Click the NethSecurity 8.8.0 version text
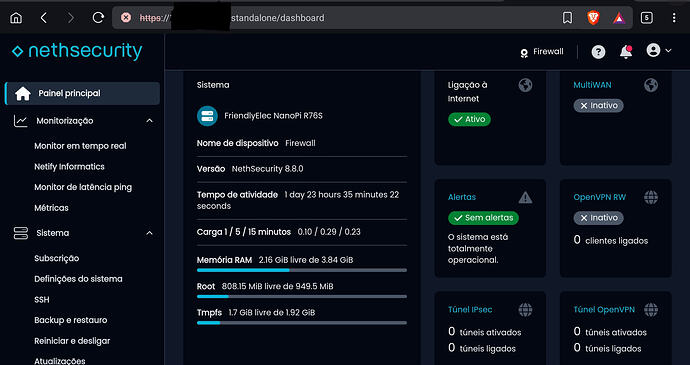The image size is (690, 365). (268, 169)
